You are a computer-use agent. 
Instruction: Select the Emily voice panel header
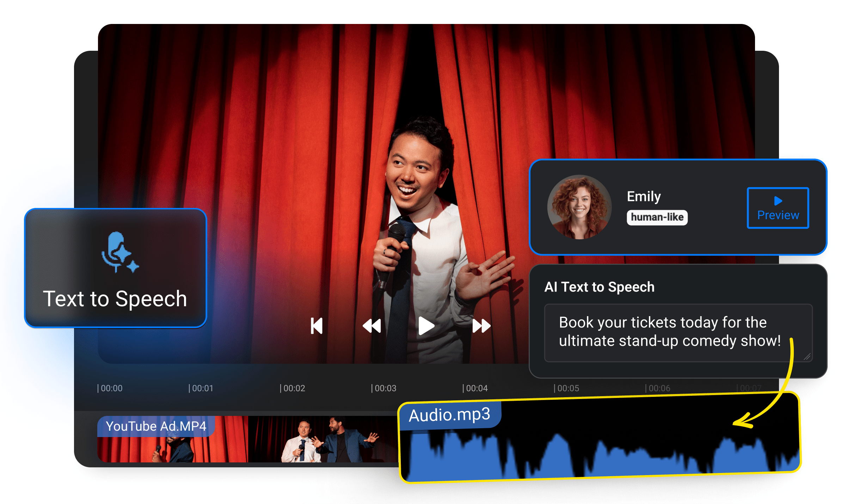644,196
